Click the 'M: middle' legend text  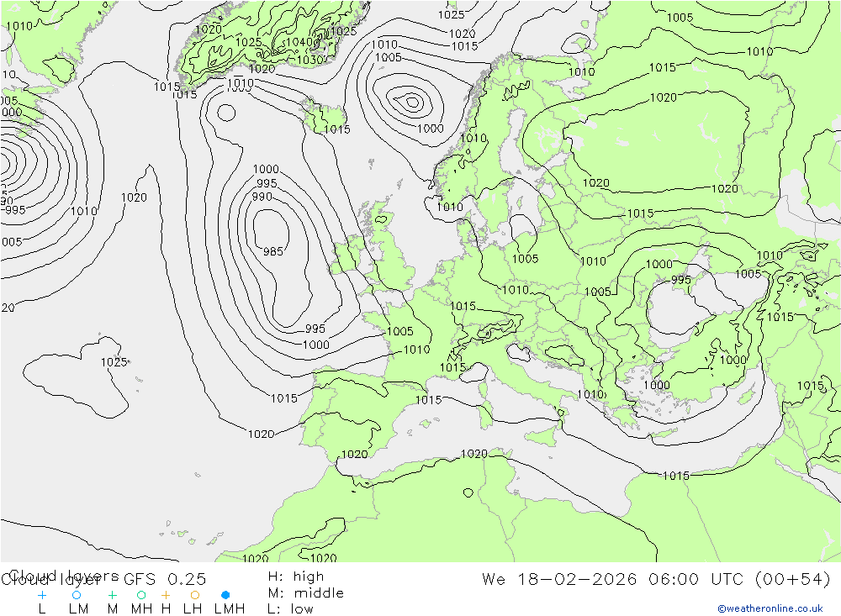306,593
